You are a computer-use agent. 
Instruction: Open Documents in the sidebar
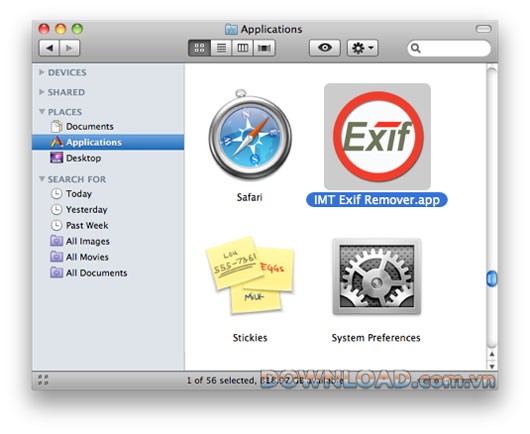coord(108,126)
